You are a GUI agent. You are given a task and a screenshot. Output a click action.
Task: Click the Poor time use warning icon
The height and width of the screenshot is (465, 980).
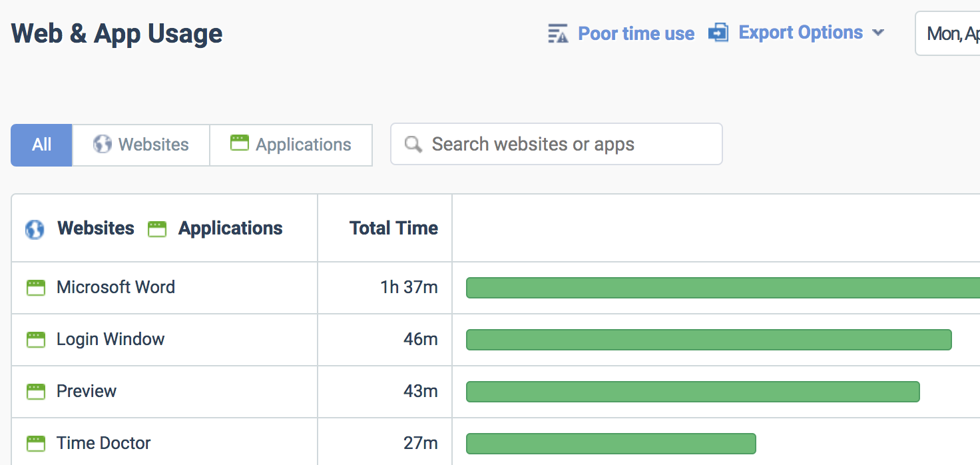[558, 33]
